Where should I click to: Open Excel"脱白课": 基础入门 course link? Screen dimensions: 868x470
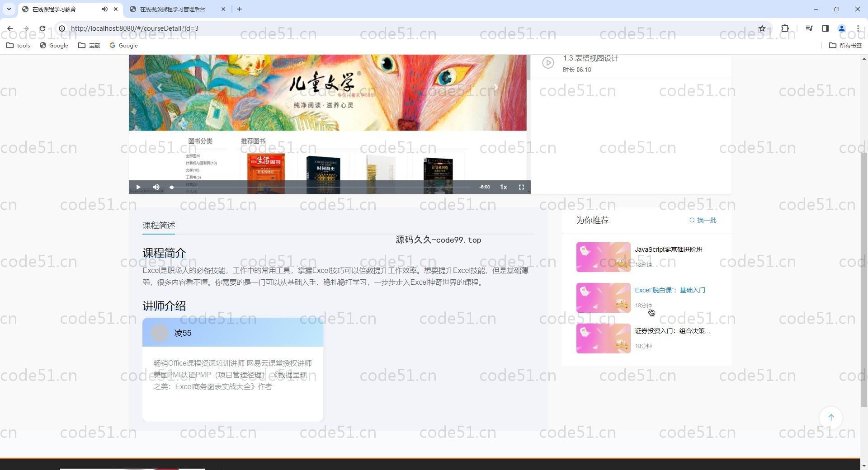[x=670, y=290]
